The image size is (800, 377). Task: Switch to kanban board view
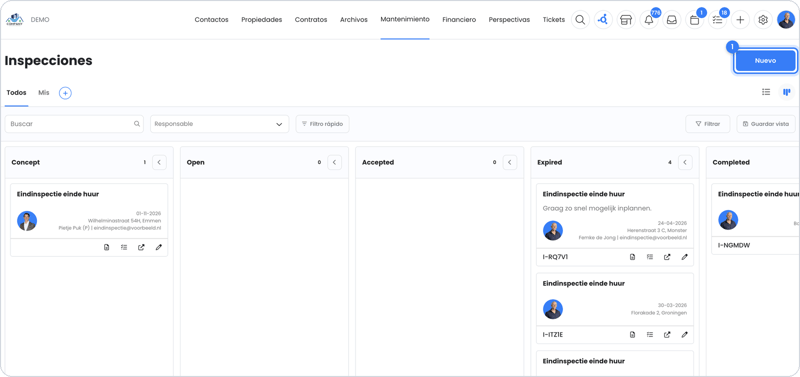tap(787, 92)
